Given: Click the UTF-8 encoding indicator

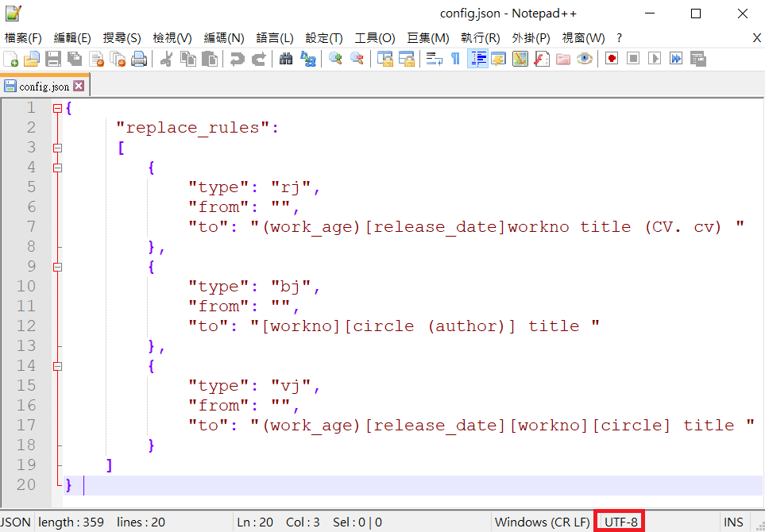Looking at the screenshot, I should pyautogui.click(x=619, y=522).
